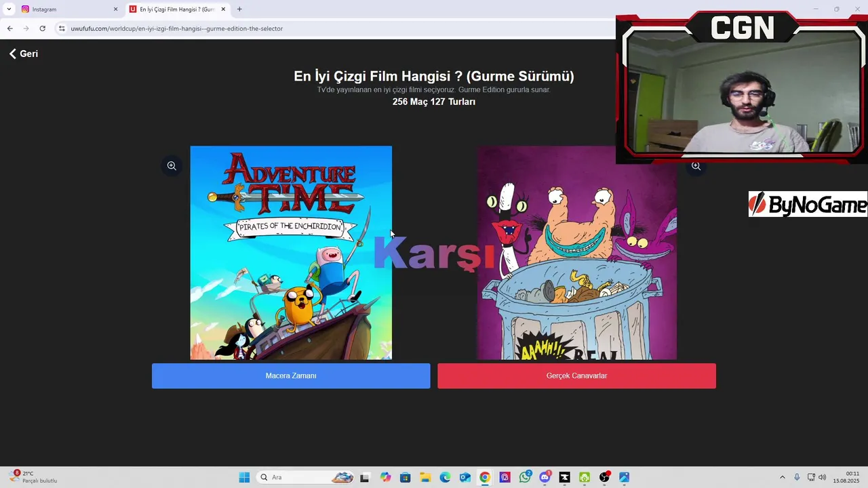Open WhatsApp from the taskbar
This screenshot has width=868, height=488.
tap(525, 477)
